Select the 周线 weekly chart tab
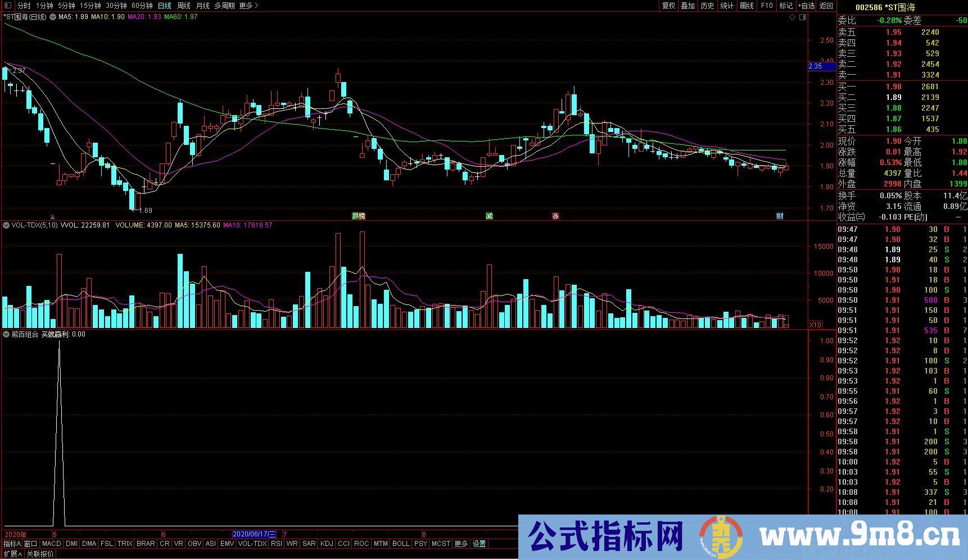The width and height of the screenshot is (968, 560). [184, 6]
